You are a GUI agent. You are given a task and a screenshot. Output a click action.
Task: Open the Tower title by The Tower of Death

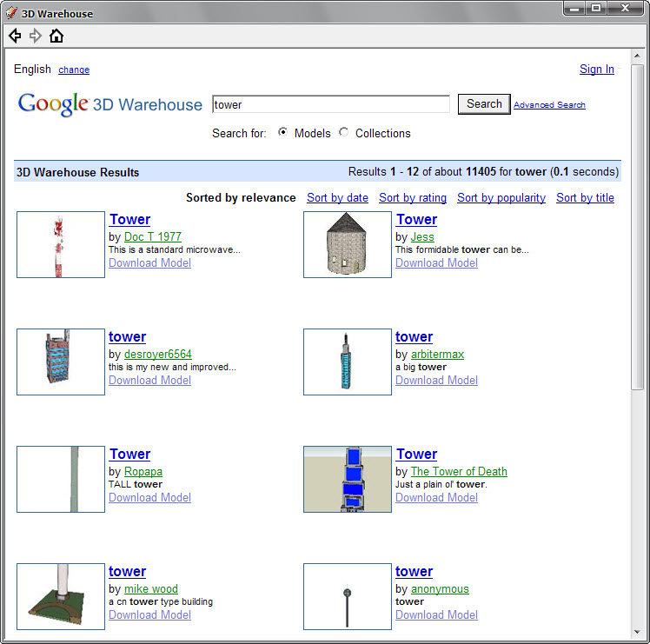click(x=416, y=454)
